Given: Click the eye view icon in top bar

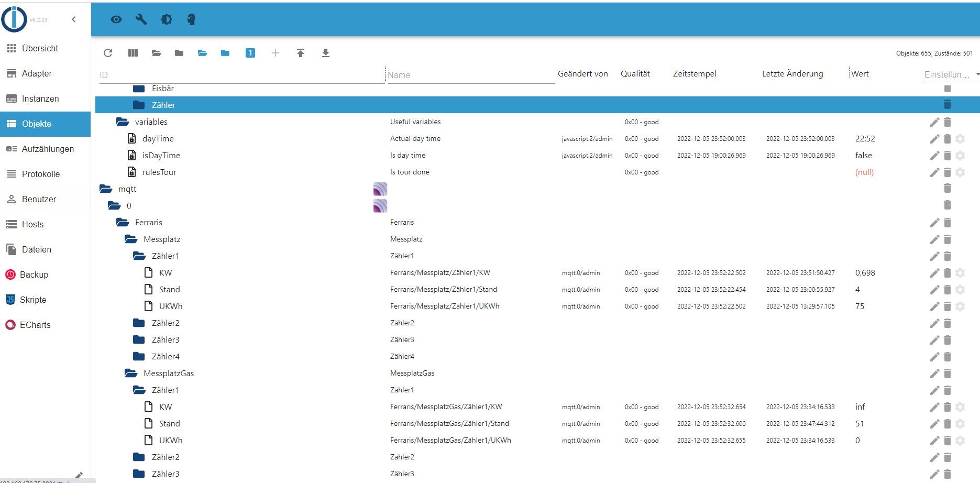Looking at the screenshot, I should tap(116, 19).
